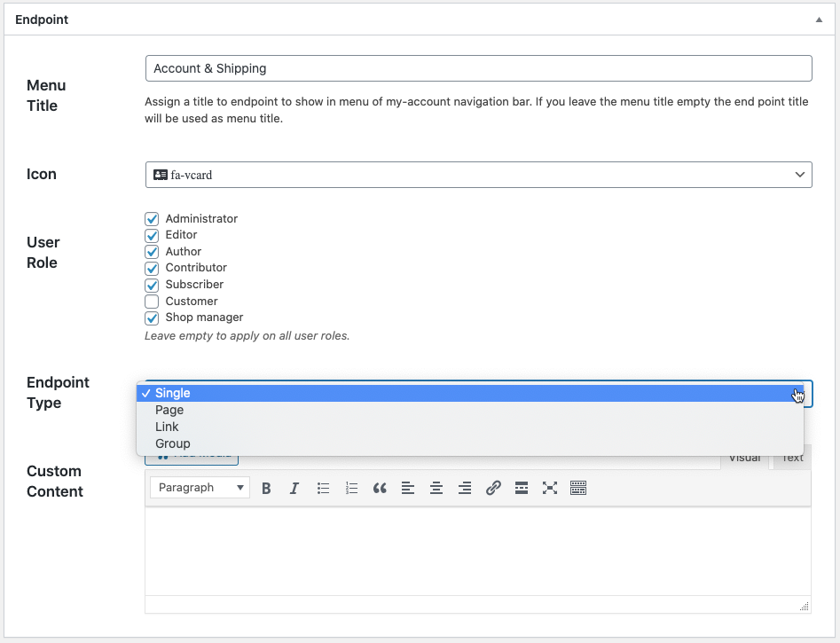Image resolution: width=840 pixels, height=643 pixels.
Task: Enable the Customer user role
Action: click(x=152, y=301)
